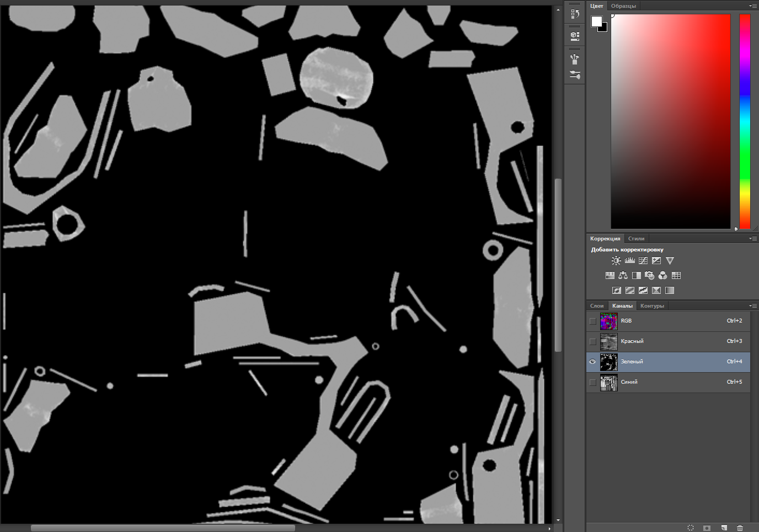Select the Зеленый channel thumbnail
This screenshot has width=759, height=532.
point(609,362)
